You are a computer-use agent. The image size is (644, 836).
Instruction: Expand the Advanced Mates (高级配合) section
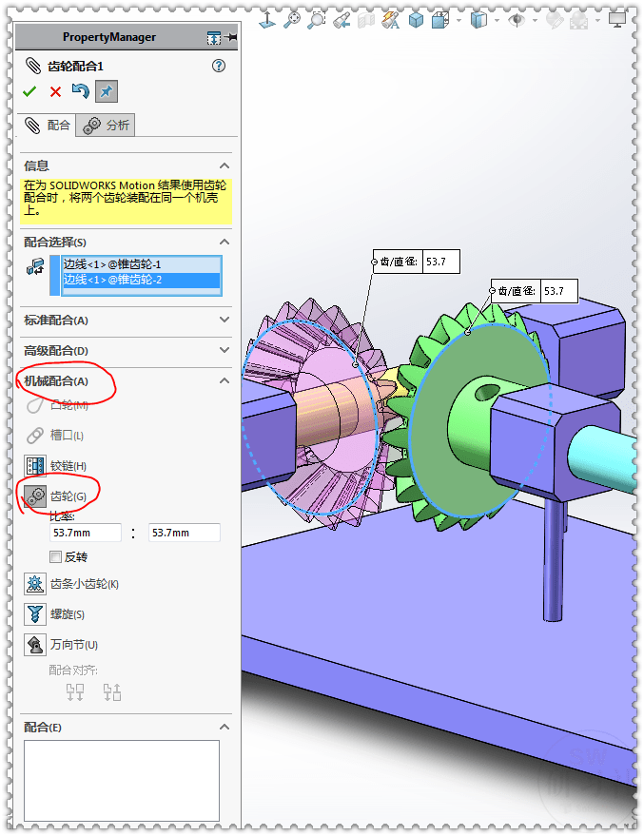224,350
